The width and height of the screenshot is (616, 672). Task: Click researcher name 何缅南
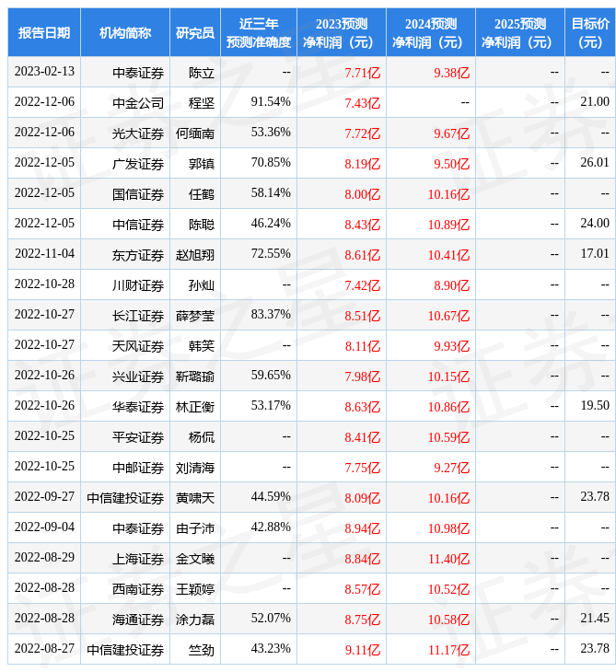click(x=195, y=133)
